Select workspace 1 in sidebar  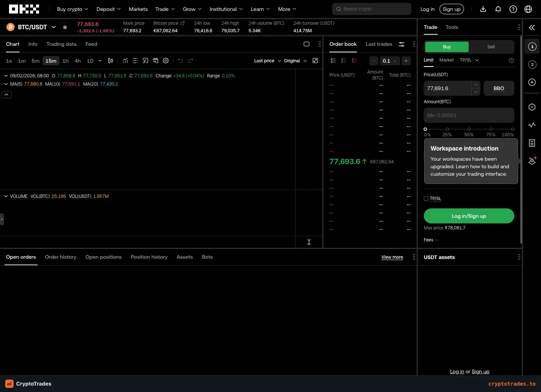532,46
